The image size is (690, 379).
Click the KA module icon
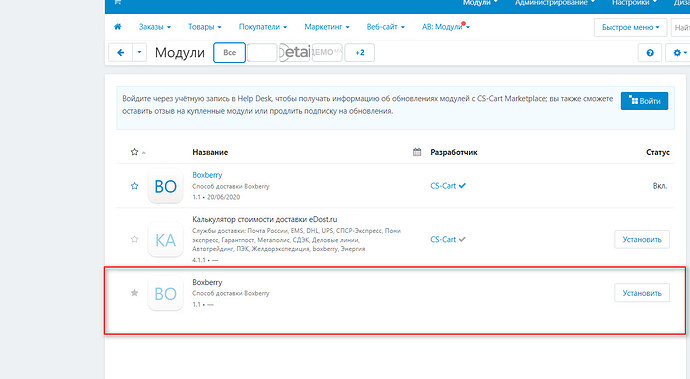tap(165, 240)
